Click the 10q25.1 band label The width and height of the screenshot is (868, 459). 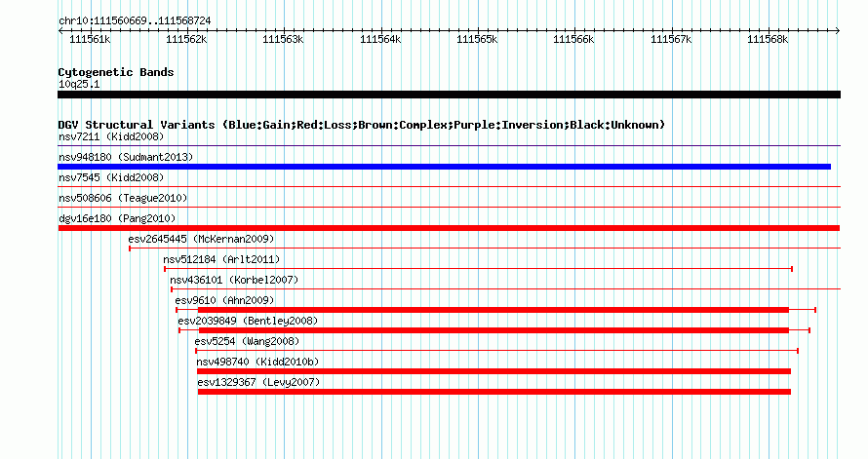click(79, 84)
